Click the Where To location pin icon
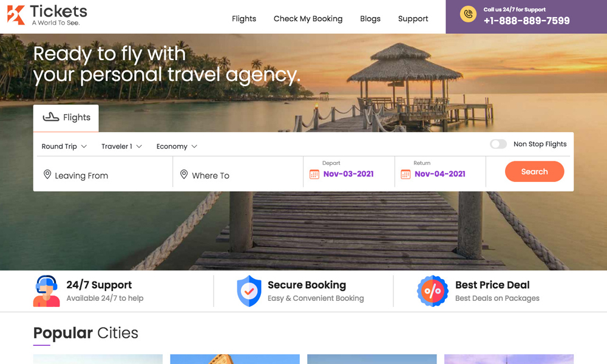Screen dimensions: 607x364 click(184, 175)
